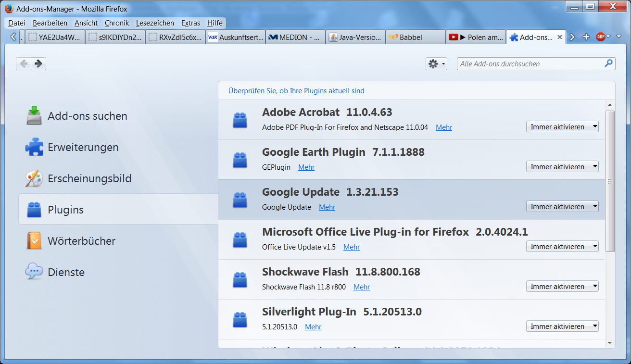This screenshot has height=364, width=631.
Task: Switch to the s9lKDIYDn2... tab
Action: pos(115,37)
